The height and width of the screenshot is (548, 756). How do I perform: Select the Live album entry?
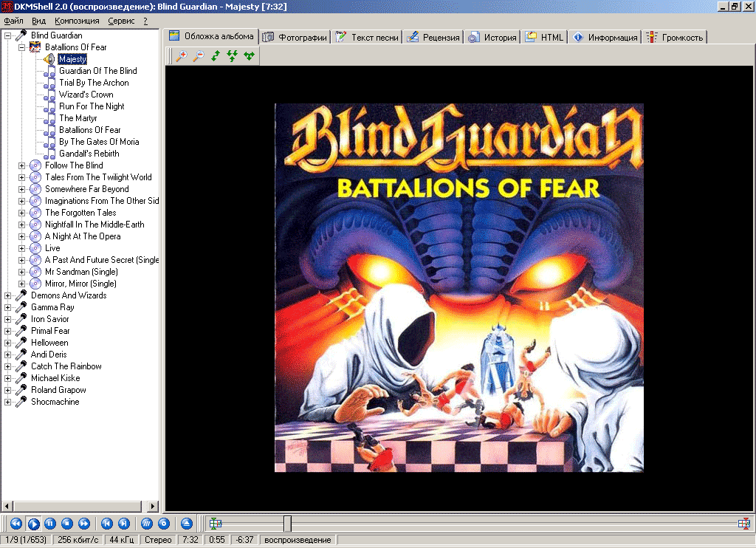[52, 248]
